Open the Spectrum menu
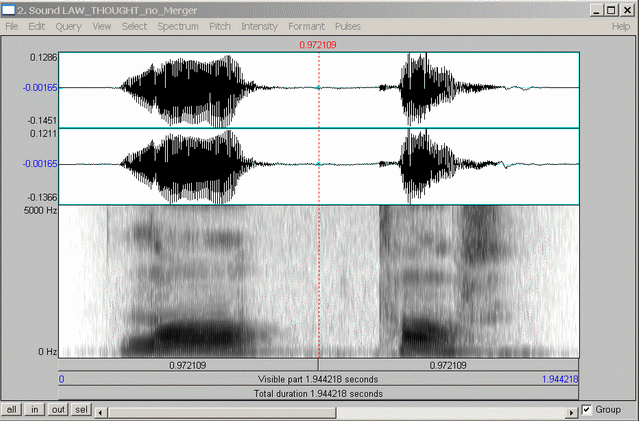The height and width of the screenshot is (421, 639). tap(176, 26)
